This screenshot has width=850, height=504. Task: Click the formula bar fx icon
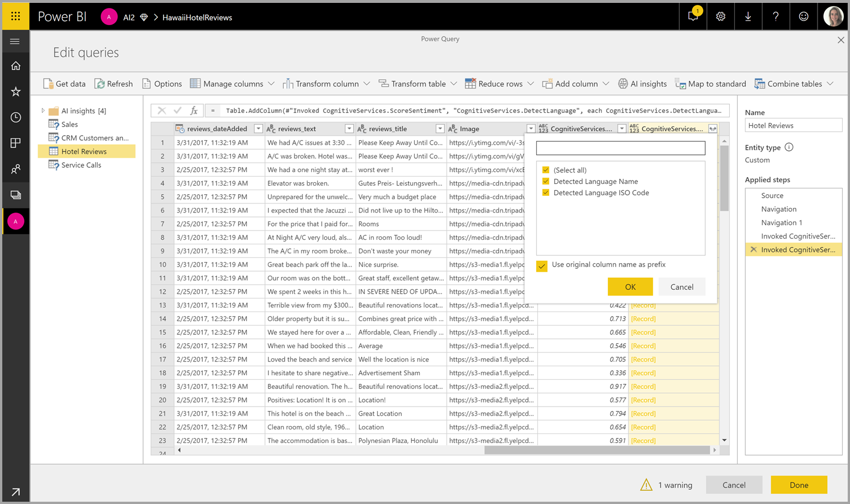194,110
